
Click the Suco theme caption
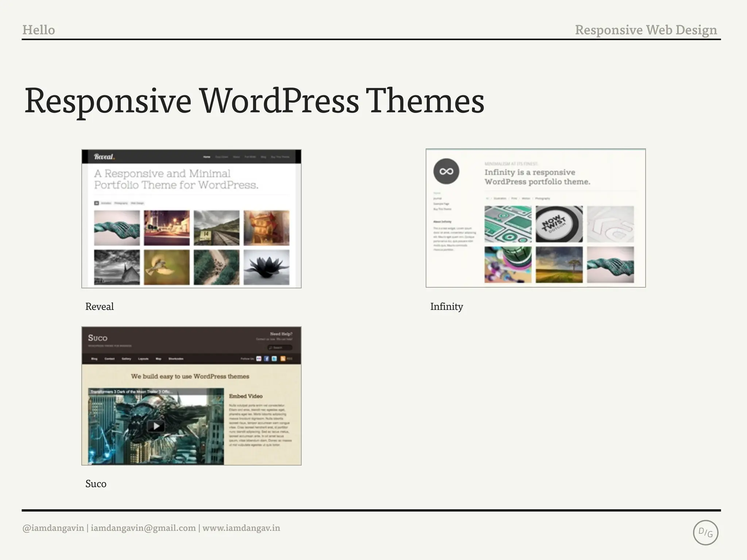tap(96, 484)
